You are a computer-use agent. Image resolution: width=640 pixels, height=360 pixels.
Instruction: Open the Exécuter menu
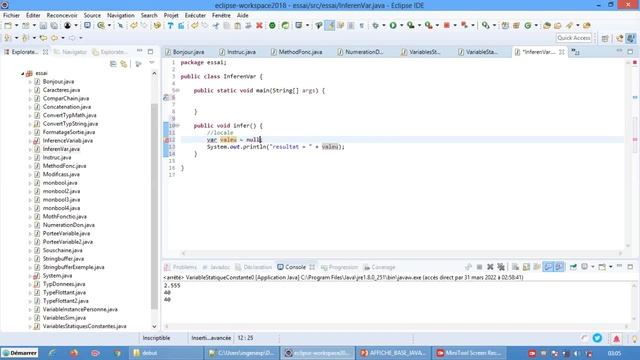click(x=195, y=15)
